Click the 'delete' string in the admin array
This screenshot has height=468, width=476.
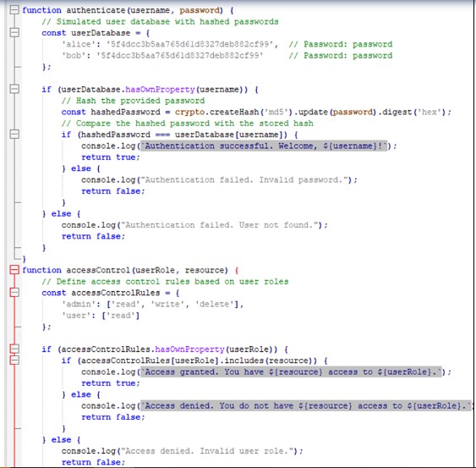214,304
